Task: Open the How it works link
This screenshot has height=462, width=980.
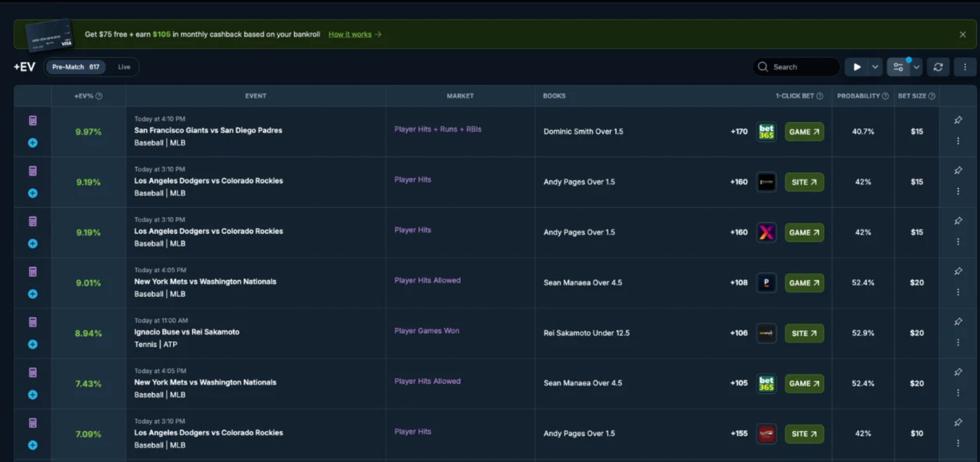Action: 354,34
